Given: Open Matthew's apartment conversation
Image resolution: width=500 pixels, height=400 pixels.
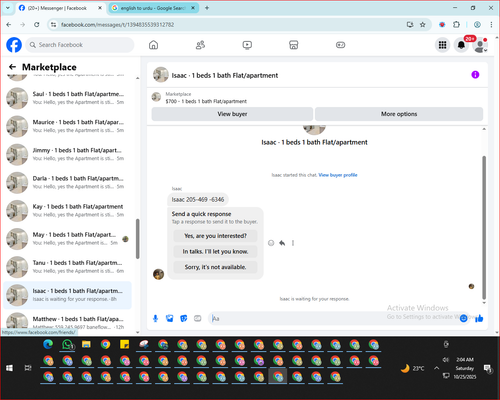Looking at the screenshot, I should [x=68, y=321].
